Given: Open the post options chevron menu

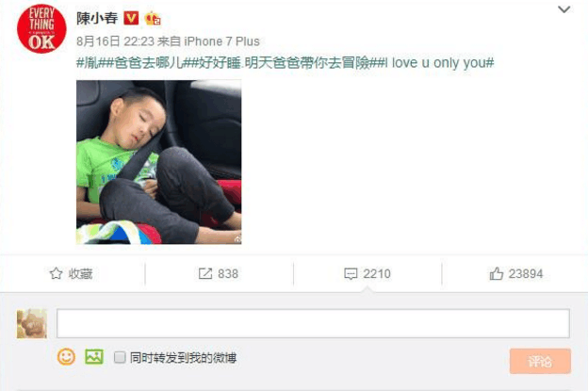Looking at the screenshot, I should [564, 9].
